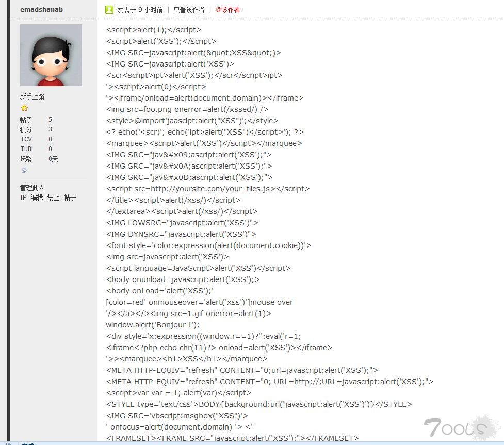Click the jav&#x0A;ascript IMG line
This screenshot has width=504, height=445.
click(189, 166)
